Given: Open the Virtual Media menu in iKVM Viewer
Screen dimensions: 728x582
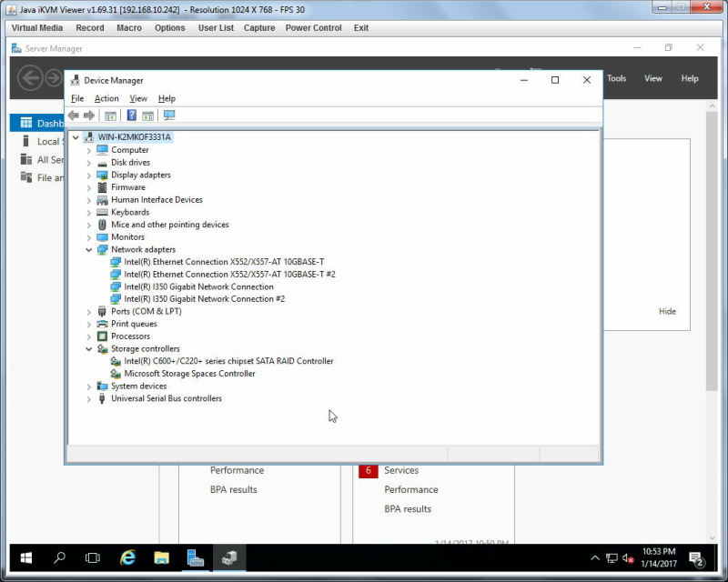Looking at the screenshot, I should [37, 28].
